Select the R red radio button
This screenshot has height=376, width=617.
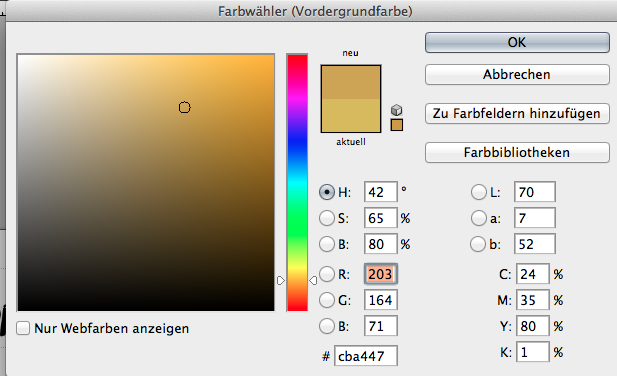[327, 274]
